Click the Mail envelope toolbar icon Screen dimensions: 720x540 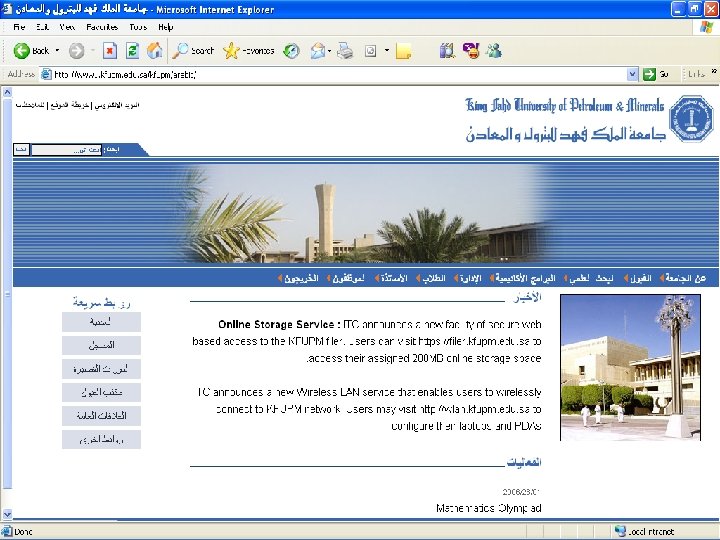pos(318,51)
